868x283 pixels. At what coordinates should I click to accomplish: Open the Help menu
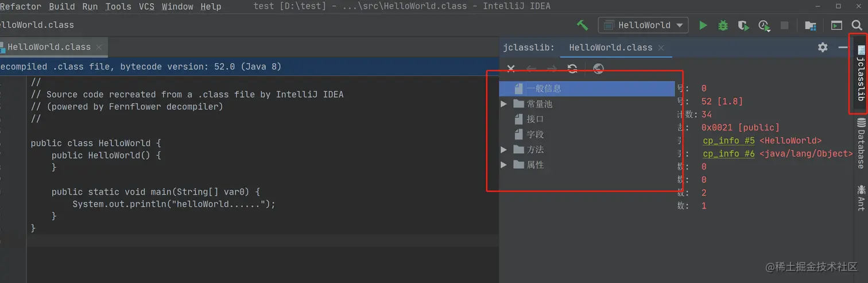211,6
